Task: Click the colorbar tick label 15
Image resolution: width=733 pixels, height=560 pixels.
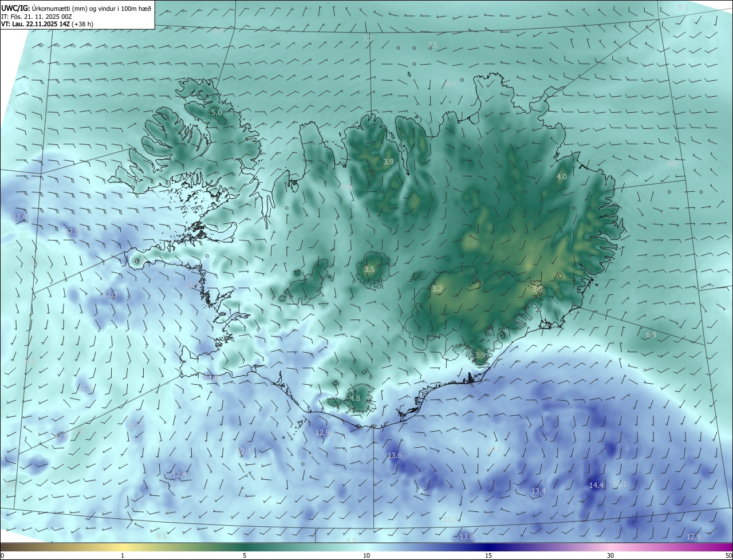Action: [x=488, y=555]
